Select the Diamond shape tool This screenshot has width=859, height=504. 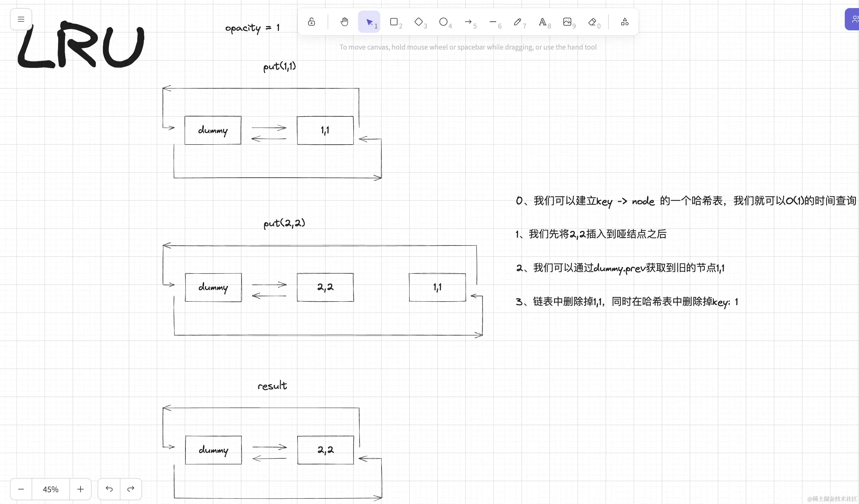point(419,22)
